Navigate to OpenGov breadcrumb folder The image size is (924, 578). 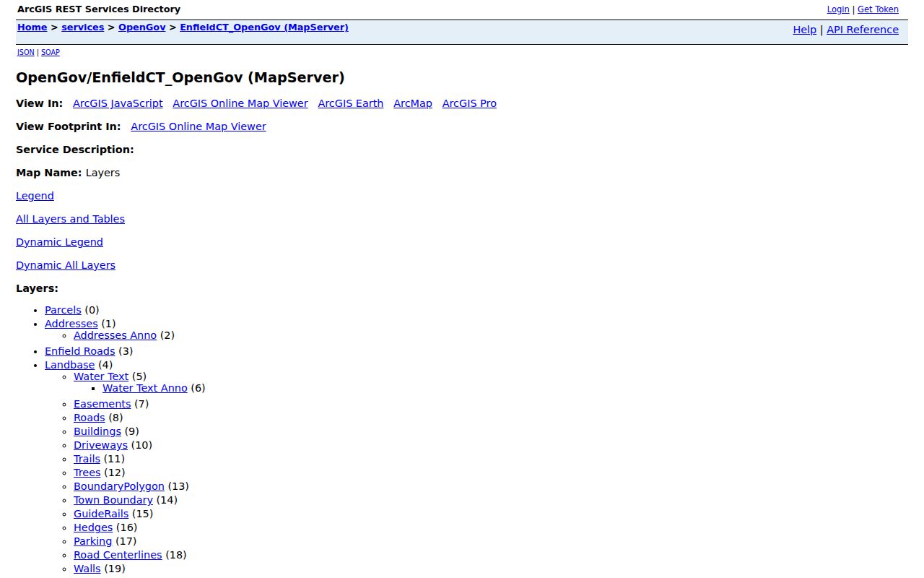click(142, 27)
